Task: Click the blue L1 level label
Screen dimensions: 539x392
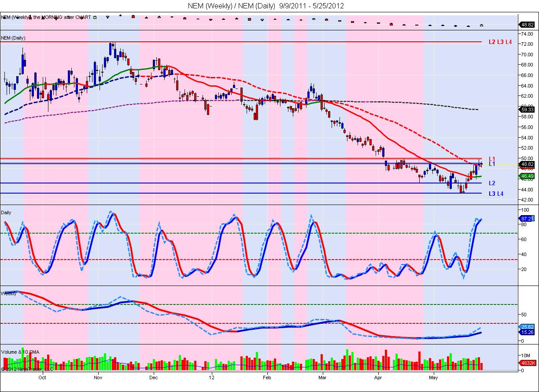Action: click(x=492, y=164)
